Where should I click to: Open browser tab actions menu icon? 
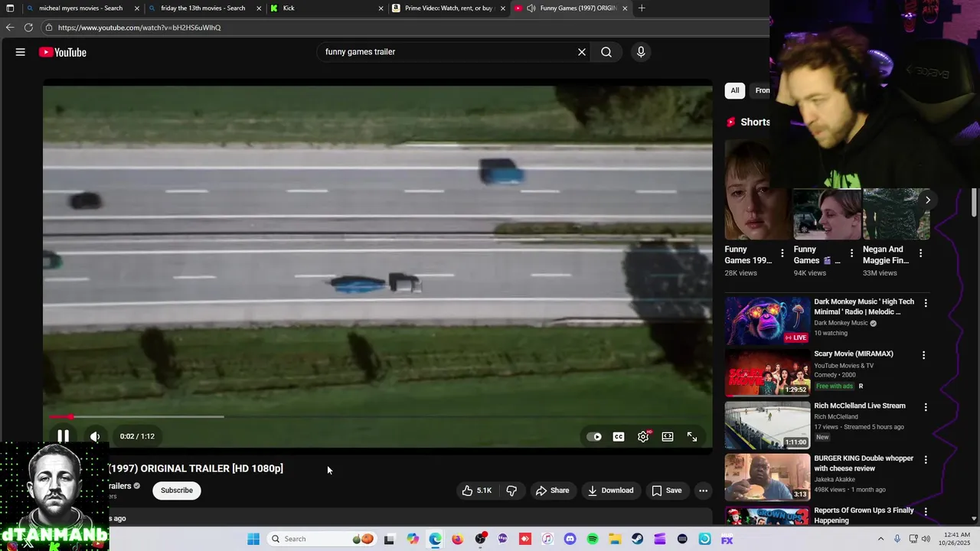tap(10, 8)
